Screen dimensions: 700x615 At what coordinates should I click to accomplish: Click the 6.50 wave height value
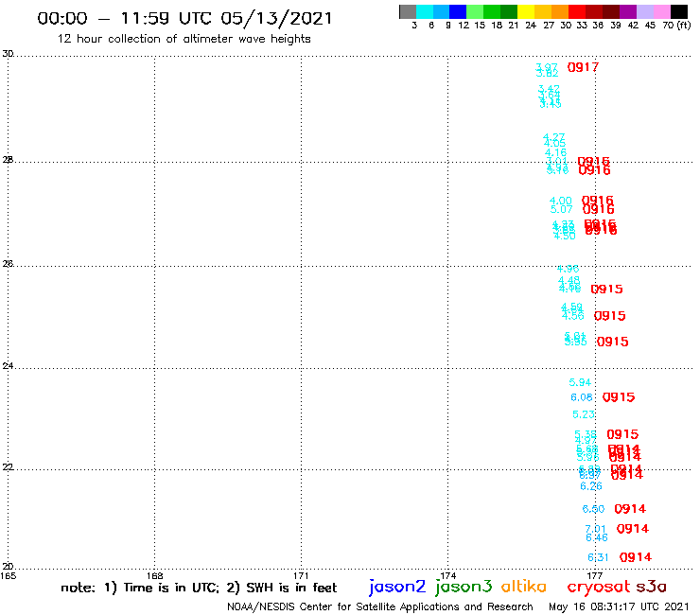click(593, 509)
